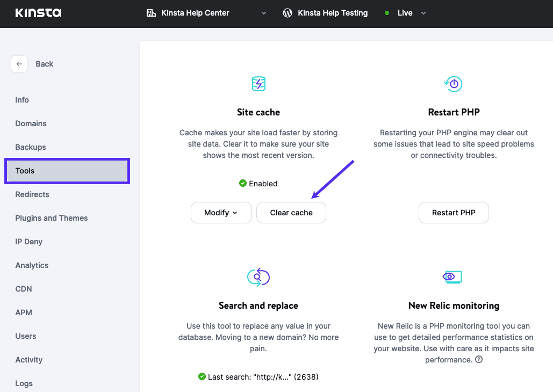Viewport: 553px width, 392px height.
Task: Open the Domains page
Action: [31, 124]
